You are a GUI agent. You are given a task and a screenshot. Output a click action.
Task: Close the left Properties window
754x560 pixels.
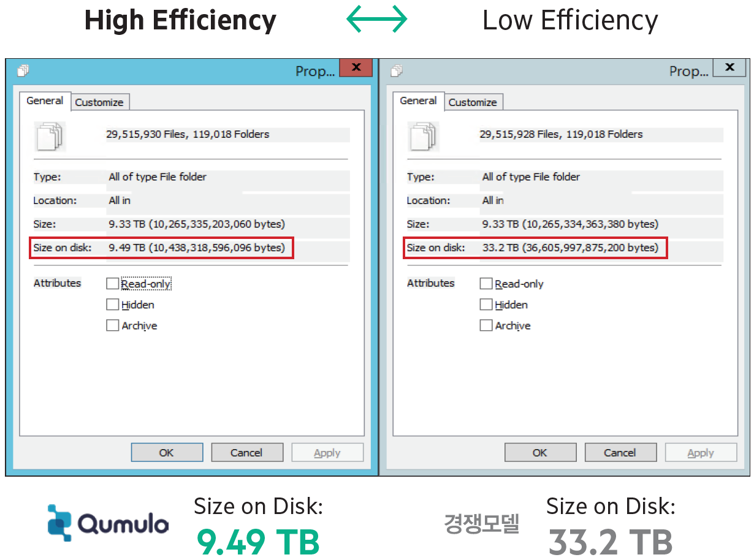click(356, 67)
